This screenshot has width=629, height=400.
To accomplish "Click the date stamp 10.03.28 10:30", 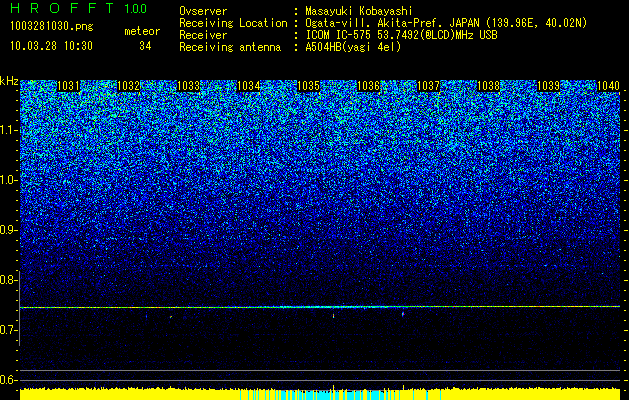I will click(51, 46).
